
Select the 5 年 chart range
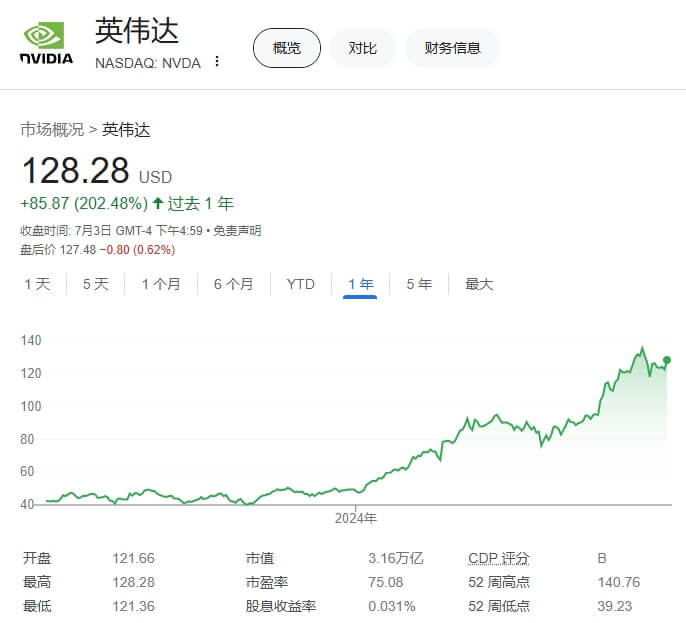click(x=419, y=284)
